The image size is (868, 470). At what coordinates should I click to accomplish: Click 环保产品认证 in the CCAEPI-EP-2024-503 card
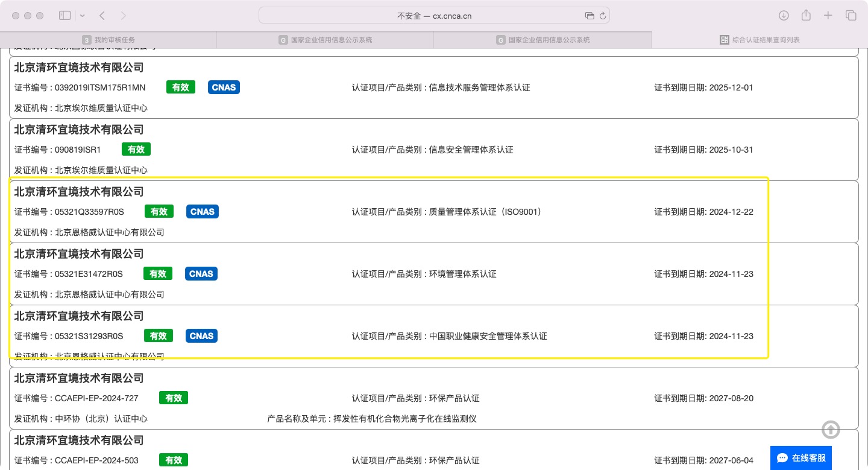pyautogui.click(x=454, y=460)
